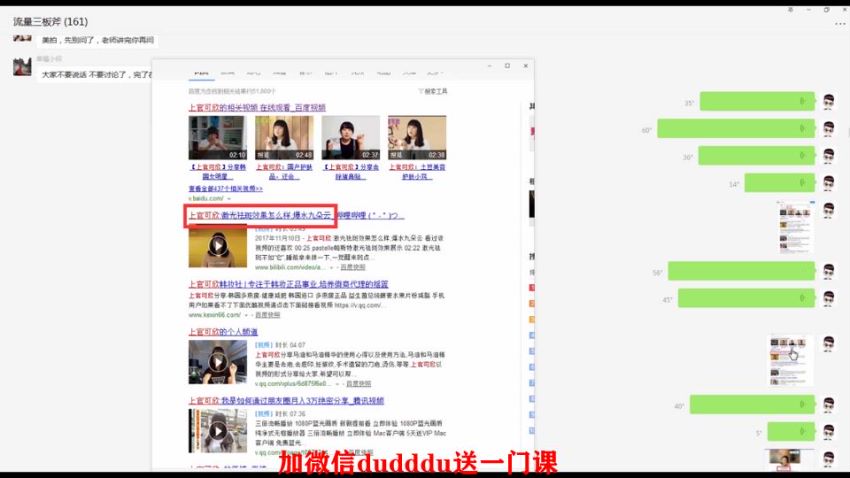Screen dimensions: 850x478
Task: Play the 5-second voice message
Action: tap(791, 431)
